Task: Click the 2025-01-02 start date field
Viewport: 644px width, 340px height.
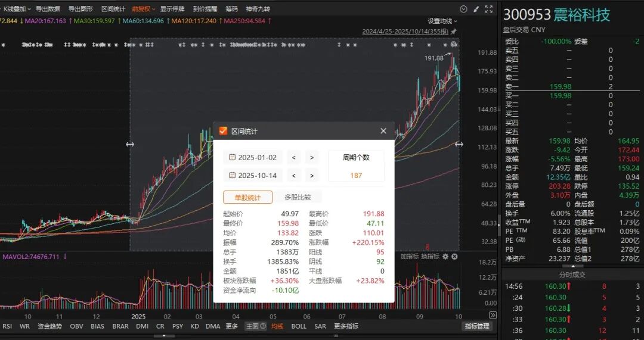Action: pos(254,157)
